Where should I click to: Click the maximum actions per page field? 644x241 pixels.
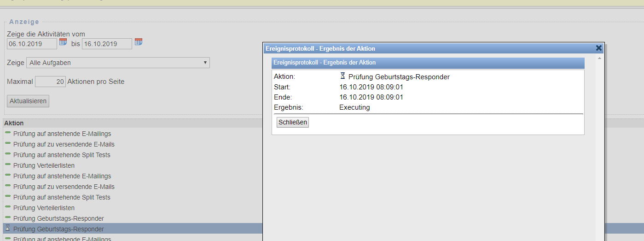[50, 82]
